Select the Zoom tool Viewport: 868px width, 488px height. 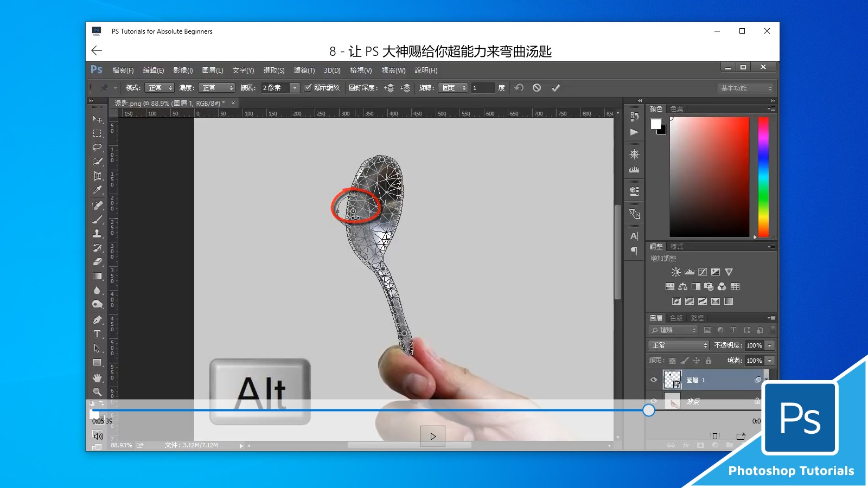[x=97, y=391]
